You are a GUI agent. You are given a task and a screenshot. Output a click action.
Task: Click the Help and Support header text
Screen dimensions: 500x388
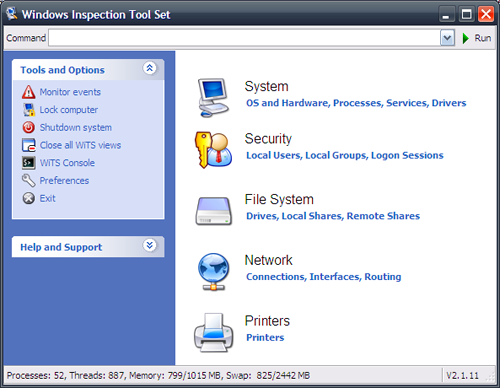(61, 247)
